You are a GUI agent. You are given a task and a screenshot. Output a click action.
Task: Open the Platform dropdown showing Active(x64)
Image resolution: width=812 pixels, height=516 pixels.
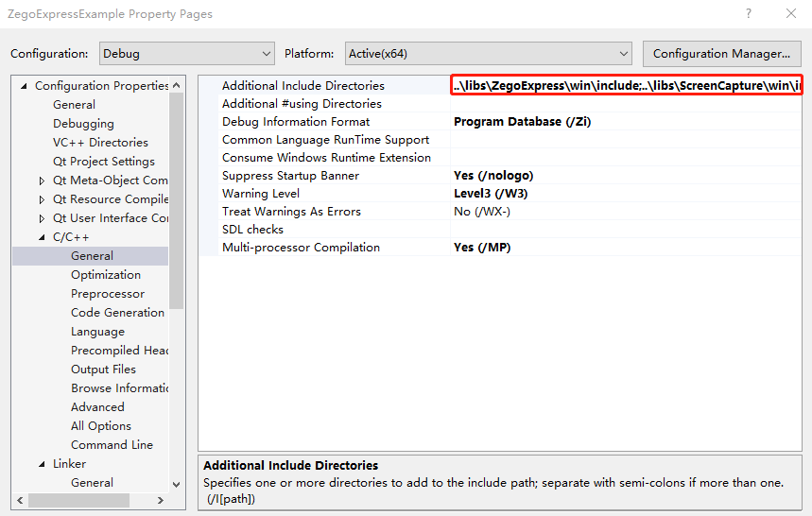click(x=488, y=54)
